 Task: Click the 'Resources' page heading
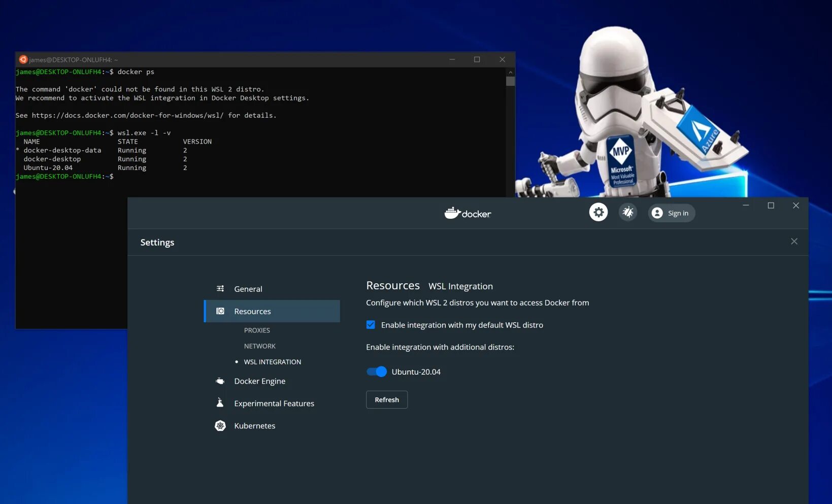[x=393, y=286]
